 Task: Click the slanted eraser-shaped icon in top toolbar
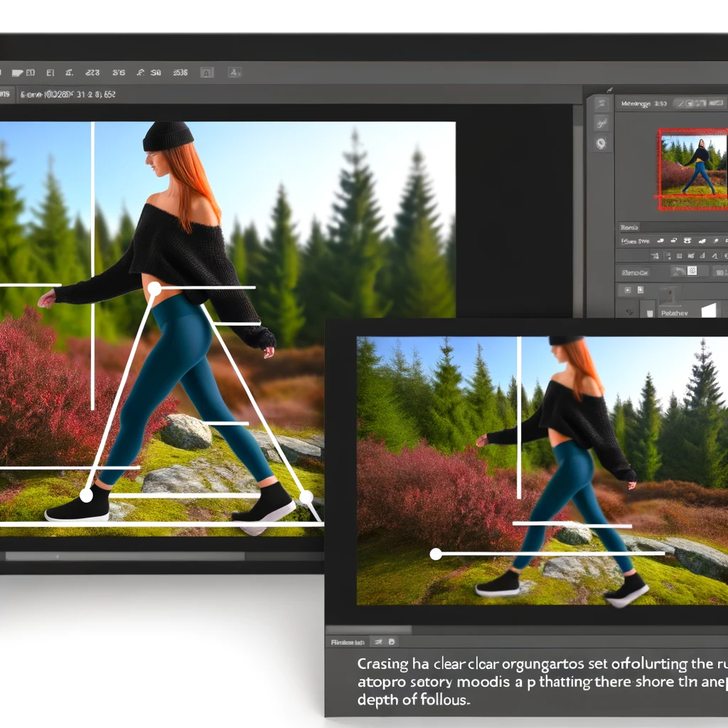(17, 73)
